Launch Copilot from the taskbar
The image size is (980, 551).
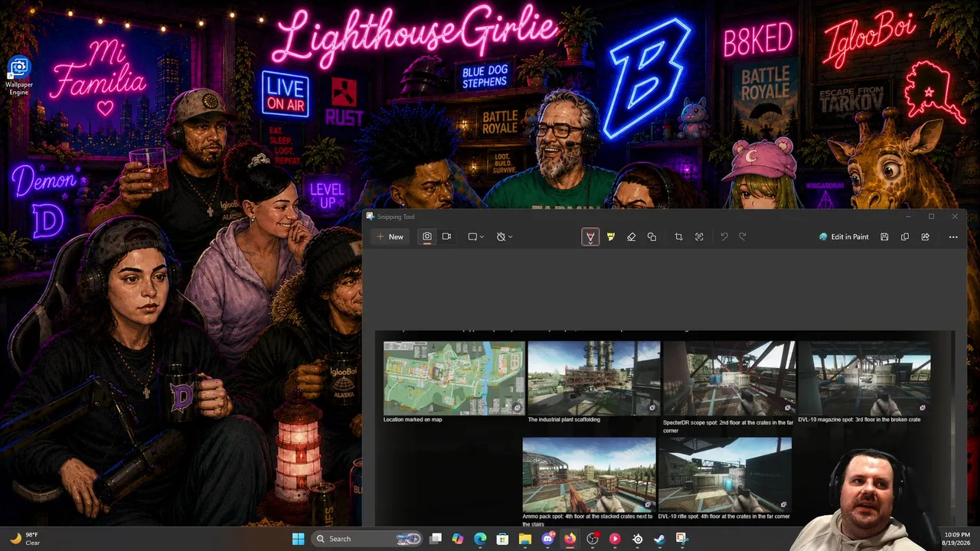(x=458, y=539)
